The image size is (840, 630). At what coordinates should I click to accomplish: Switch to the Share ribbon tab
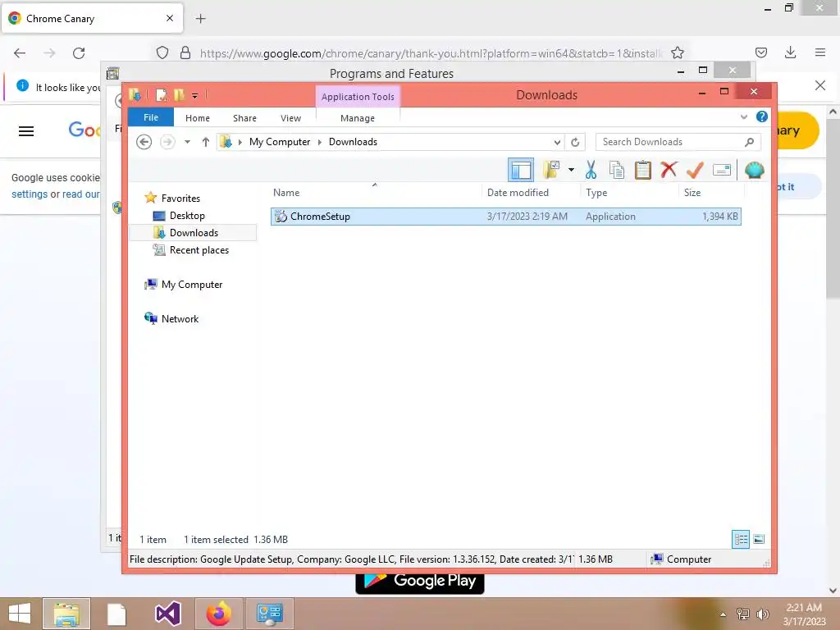pyautogui.click(x=244, y=118)
